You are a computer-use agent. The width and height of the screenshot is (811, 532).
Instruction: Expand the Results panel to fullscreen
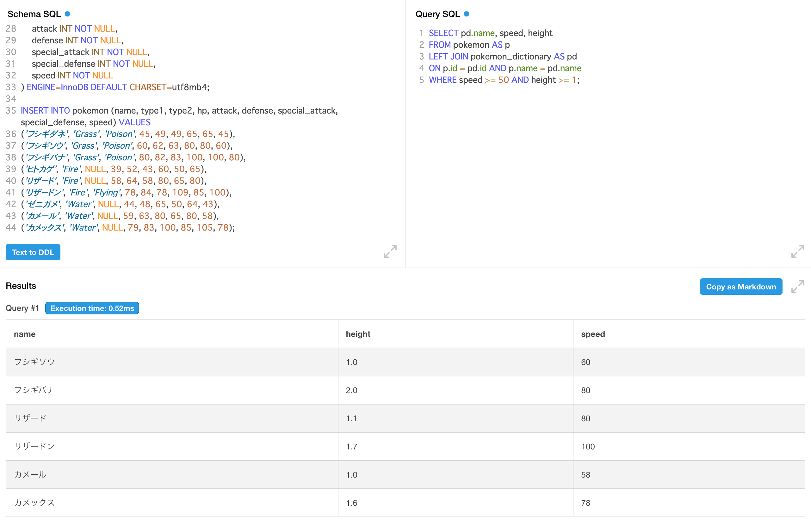coord(797,287)
